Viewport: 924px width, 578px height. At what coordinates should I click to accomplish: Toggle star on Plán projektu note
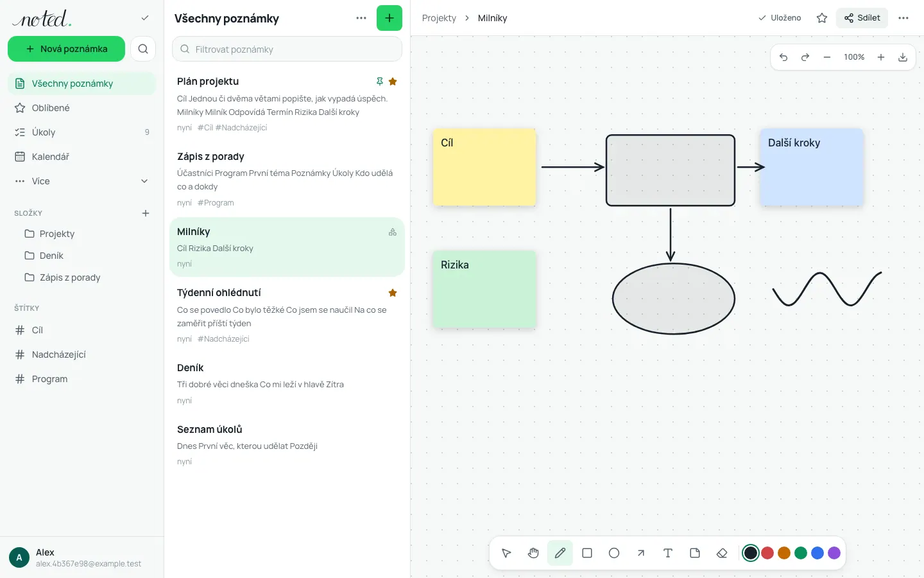point(393,82)
